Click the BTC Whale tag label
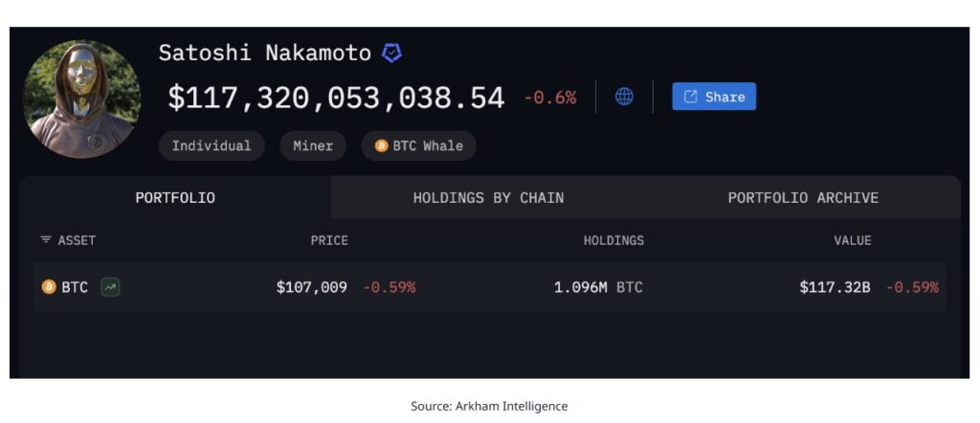Screen dimensions: 980x423 (x=427, y=146)
